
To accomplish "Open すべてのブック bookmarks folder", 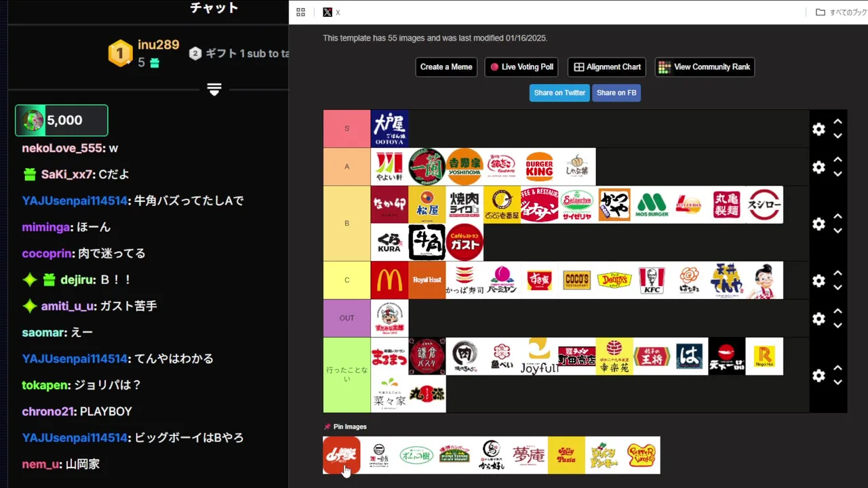I will pos(840,12).
